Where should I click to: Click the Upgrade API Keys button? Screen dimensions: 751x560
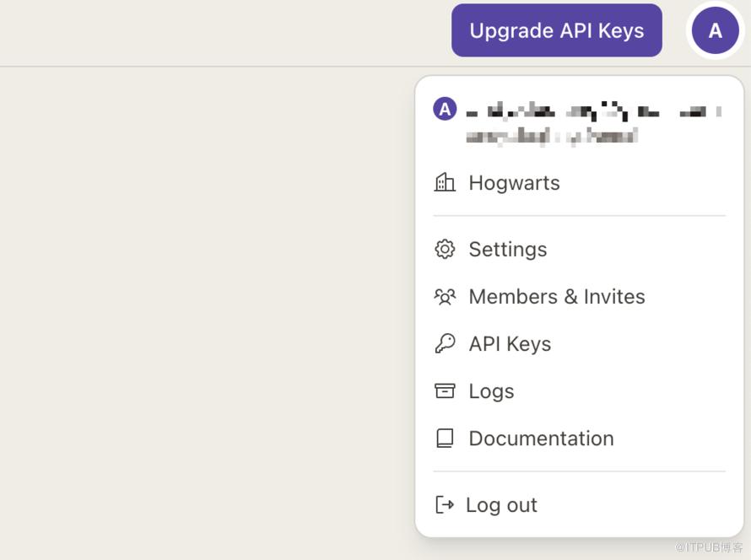(557, 30)
